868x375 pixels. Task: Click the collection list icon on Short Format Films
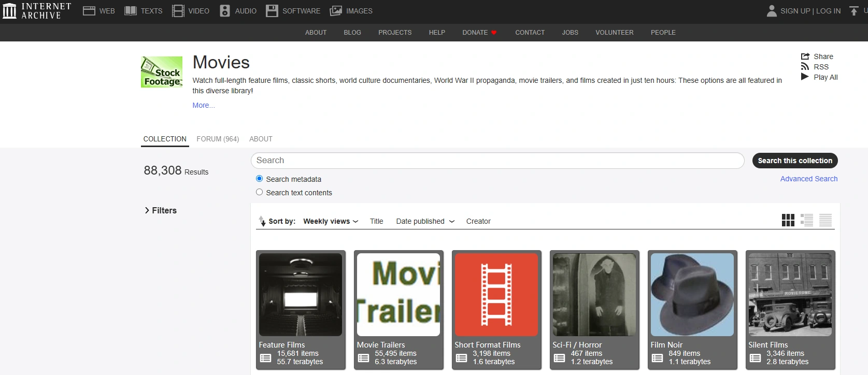(461, 358)
